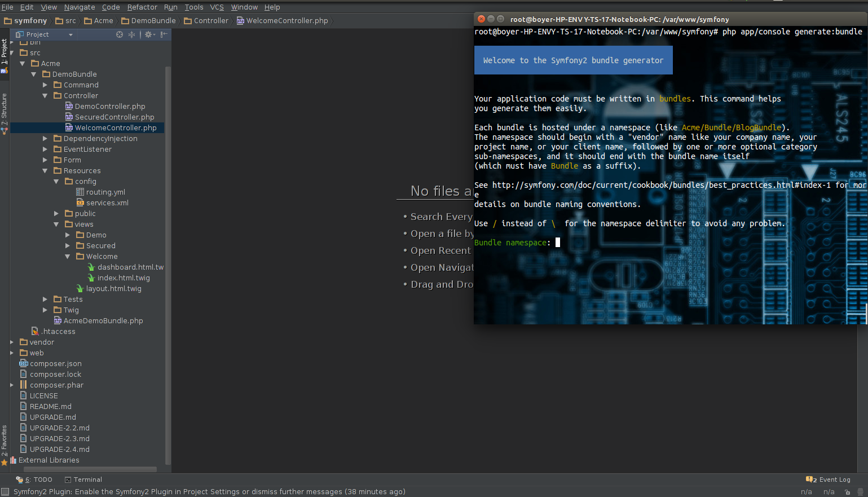Viewport: 868px width, 497px height.
Task: Open the 1: Project side tool window tab
Action: [x=5, y=55]
